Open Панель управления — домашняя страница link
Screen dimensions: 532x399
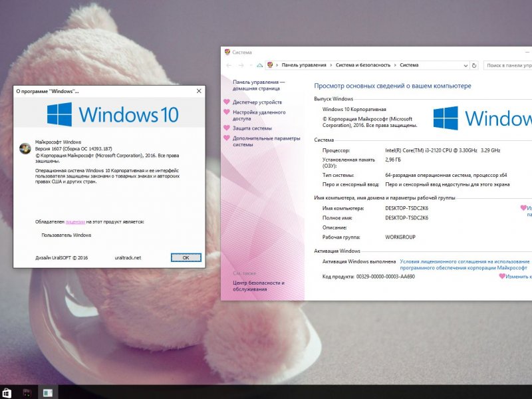(259, 85)
